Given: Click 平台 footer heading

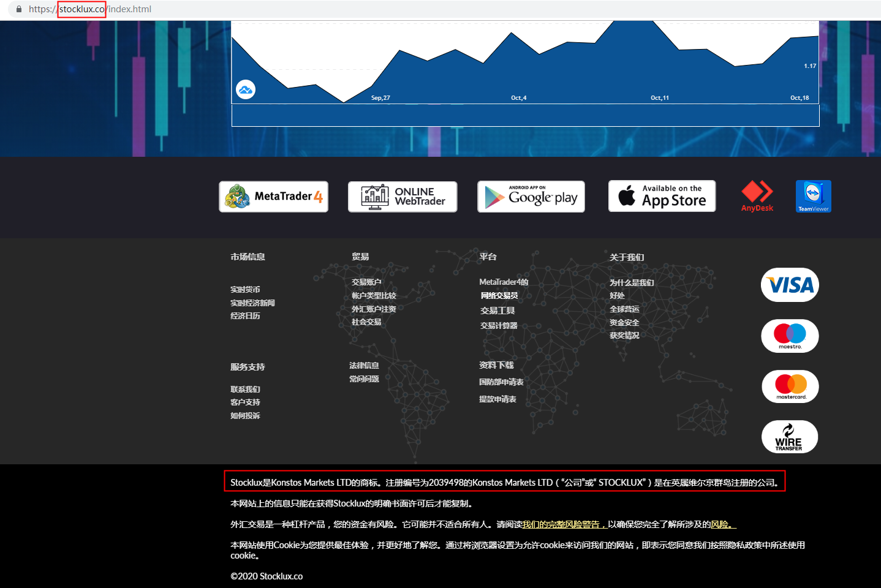Looking at the screenshot, I should click(488, 257).
